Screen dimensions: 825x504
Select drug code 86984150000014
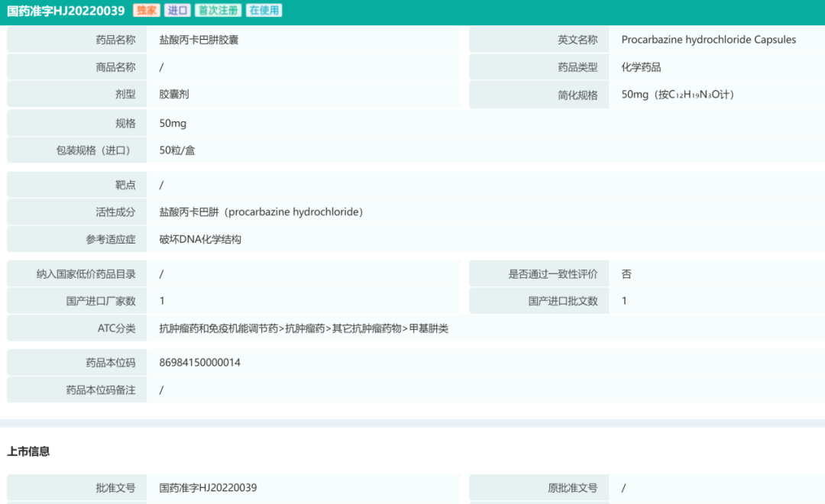coord(199,362)
